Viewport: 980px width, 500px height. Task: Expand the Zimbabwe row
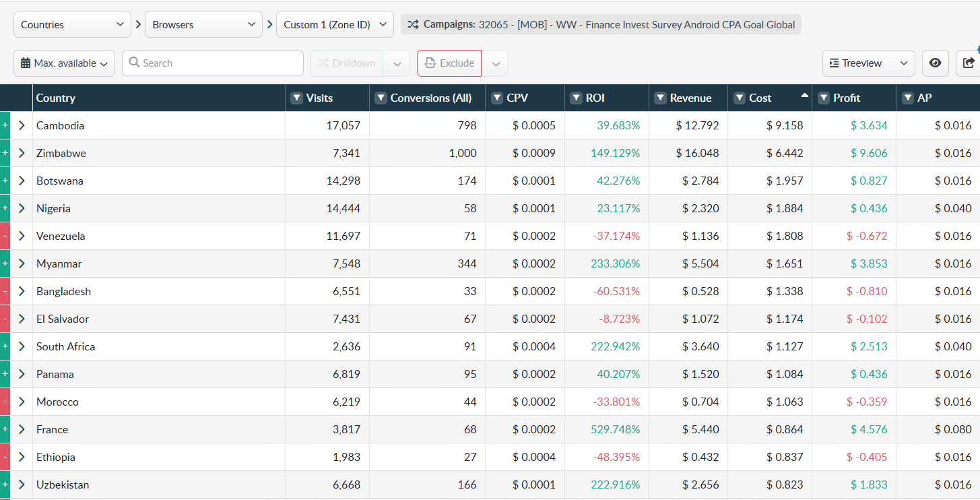click(x=22, y=153)
